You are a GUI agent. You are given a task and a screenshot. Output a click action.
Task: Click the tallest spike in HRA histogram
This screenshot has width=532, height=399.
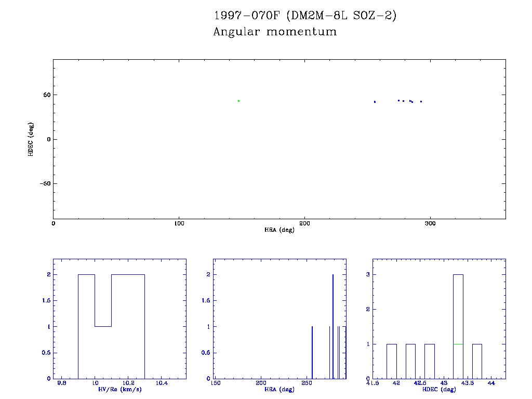coord(333,326)
